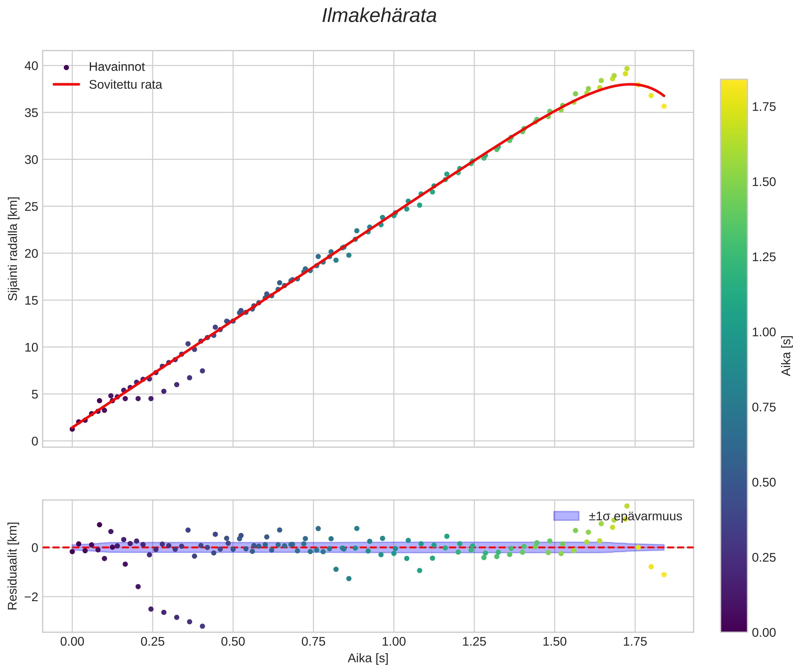Click the blue ±1σ legend swatch
Image resolution: width=800 pixels, height=672 pixels.
[x=566, y=516]
